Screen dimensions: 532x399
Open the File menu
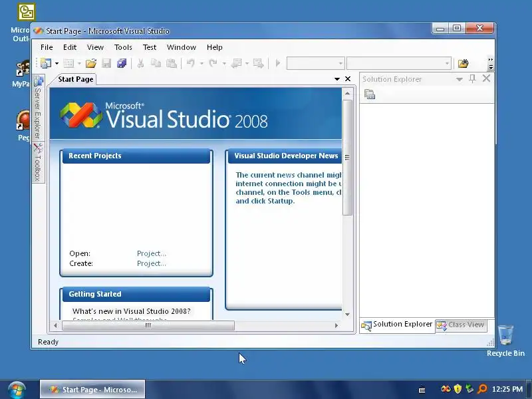pyautogui.click(x=47, y=47)
